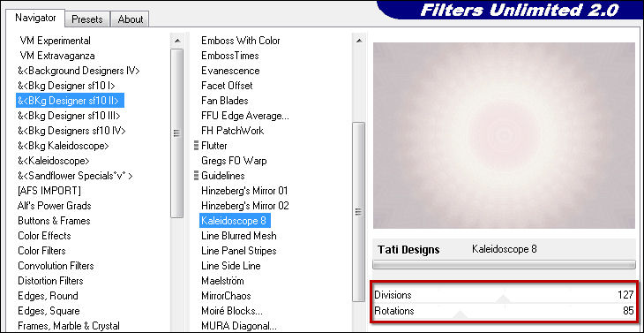Choose the Fan Blades filter
Screen dimensions: 644x333
(x=225, y=101)
